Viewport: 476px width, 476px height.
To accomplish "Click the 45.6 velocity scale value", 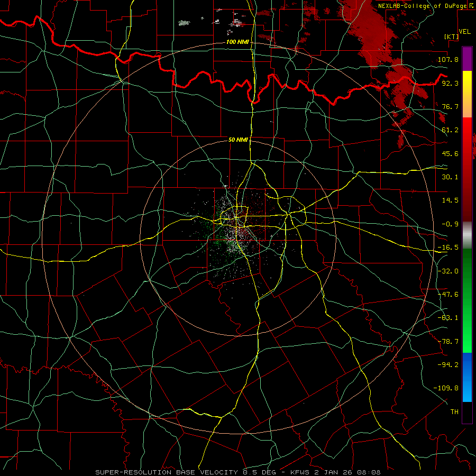I will (450, 153).
